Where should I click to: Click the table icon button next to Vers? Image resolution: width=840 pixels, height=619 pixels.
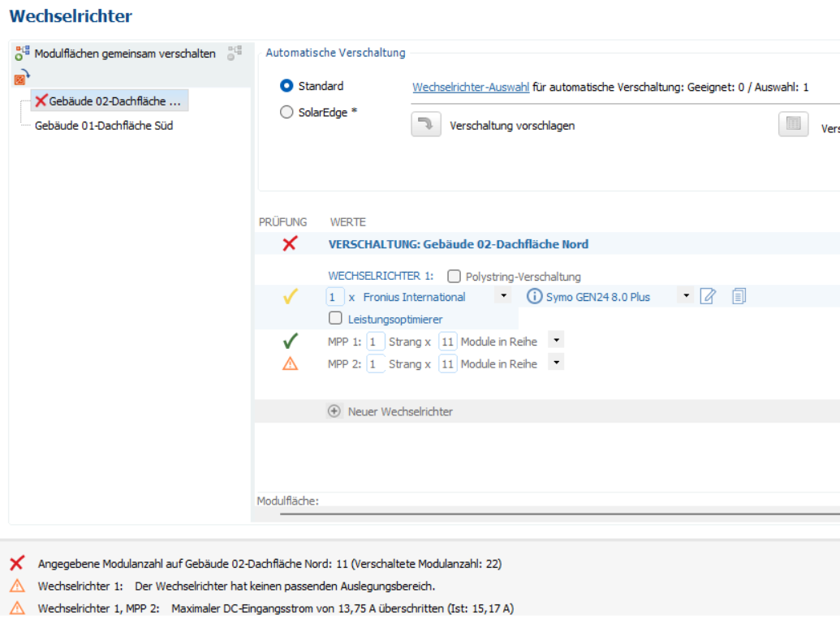coord(794,124)
